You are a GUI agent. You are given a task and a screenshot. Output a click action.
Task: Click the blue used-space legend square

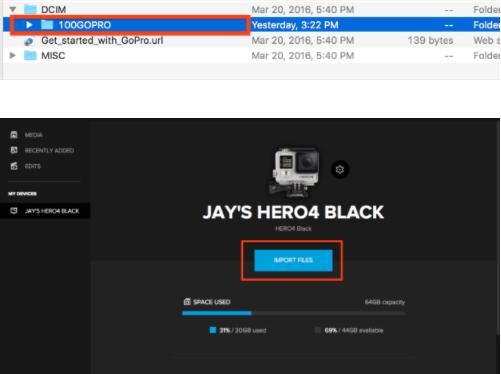[213, 330]
